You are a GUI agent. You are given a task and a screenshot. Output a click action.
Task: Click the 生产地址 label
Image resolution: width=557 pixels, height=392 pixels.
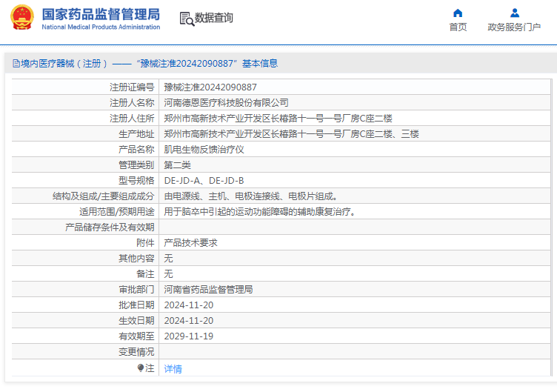pyautogui.click(x=136, y=134)
